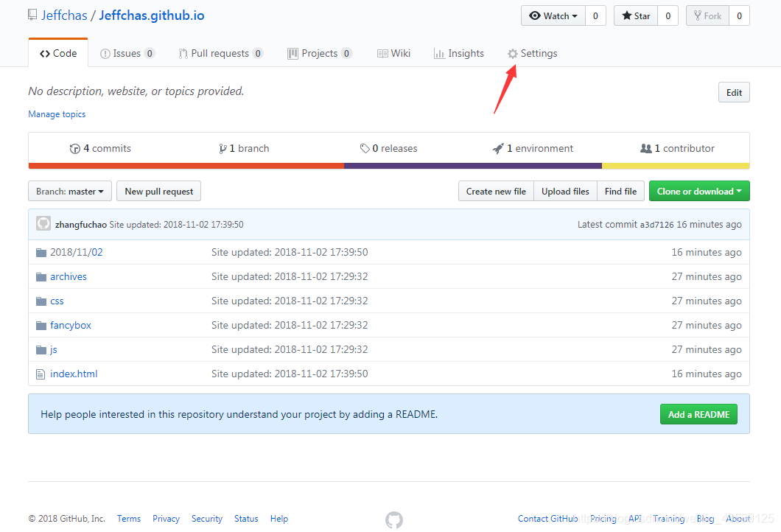781x532 pixels.
Task: Open the Contact GitHub link
Action: tap(548, 519)
